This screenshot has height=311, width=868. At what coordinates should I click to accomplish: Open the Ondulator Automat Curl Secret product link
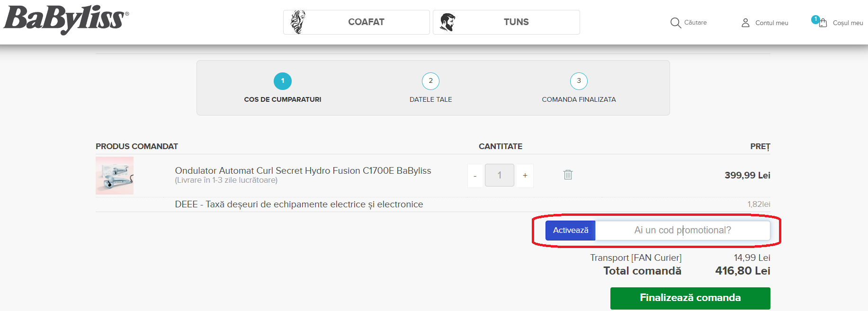[303, 170]
